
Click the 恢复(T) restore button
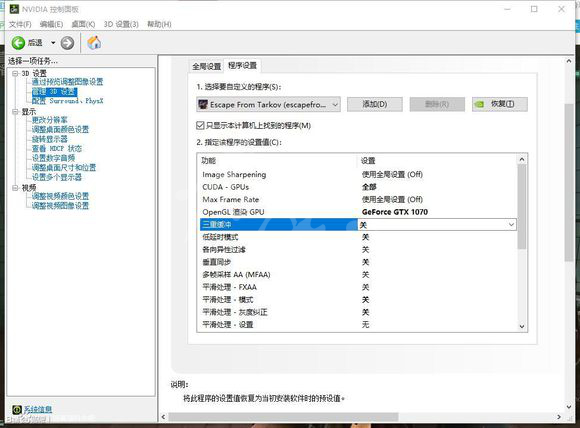point(500,104)
